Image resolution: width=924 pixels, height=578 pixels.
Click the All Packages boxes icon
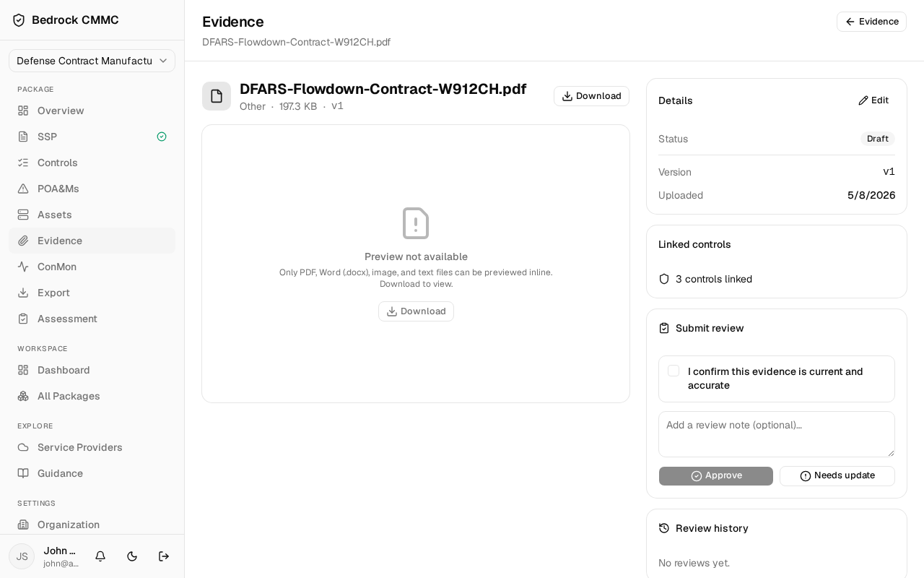23,396
